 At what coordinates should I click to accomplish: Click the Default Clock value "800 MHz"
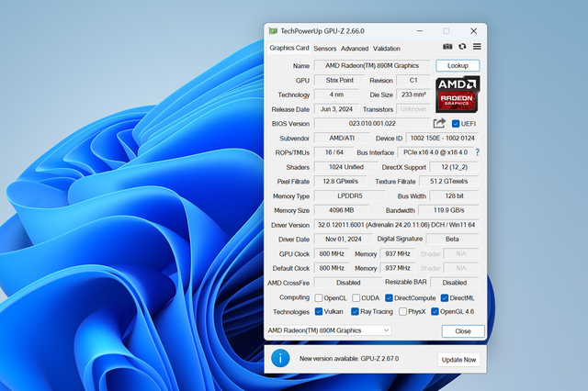332,268
